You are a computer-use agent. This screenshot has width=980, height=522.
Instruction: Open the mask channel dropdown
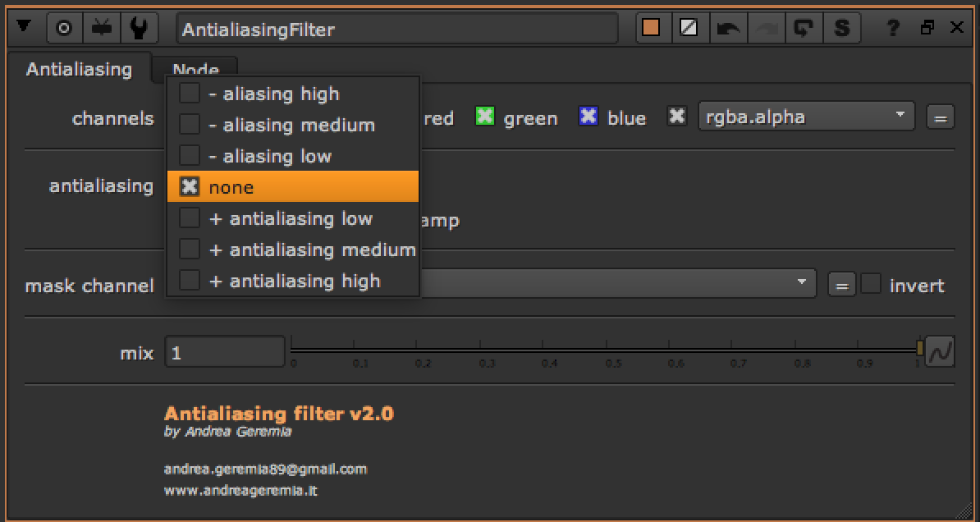point(616,283)
